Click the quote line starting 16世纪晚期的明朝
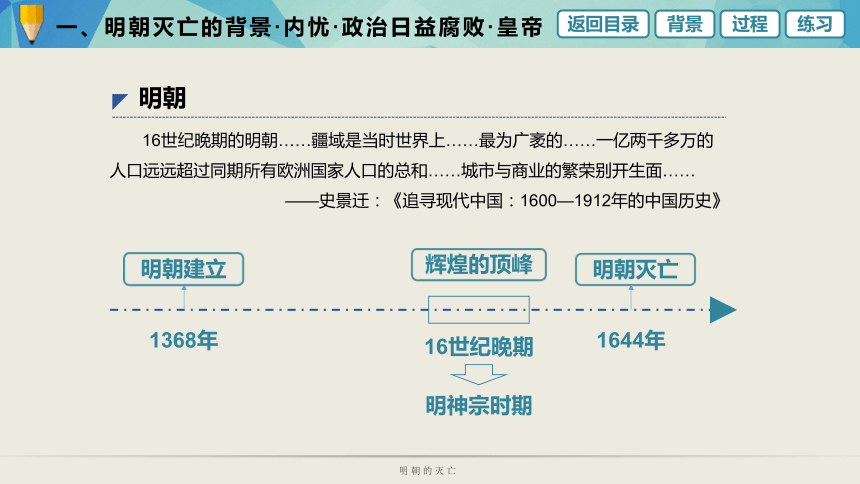 coord(428,140)
